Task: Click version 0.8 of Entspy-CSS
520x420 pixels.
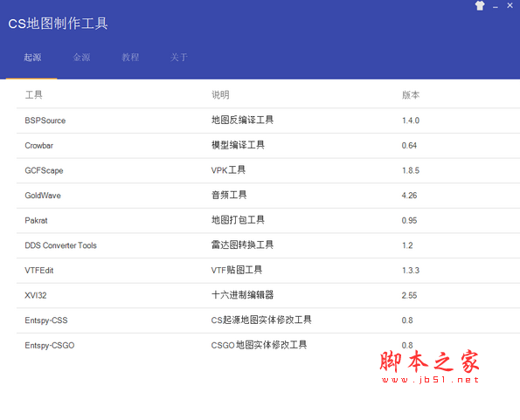Action: pyautogui.click(x=407, y=320)
